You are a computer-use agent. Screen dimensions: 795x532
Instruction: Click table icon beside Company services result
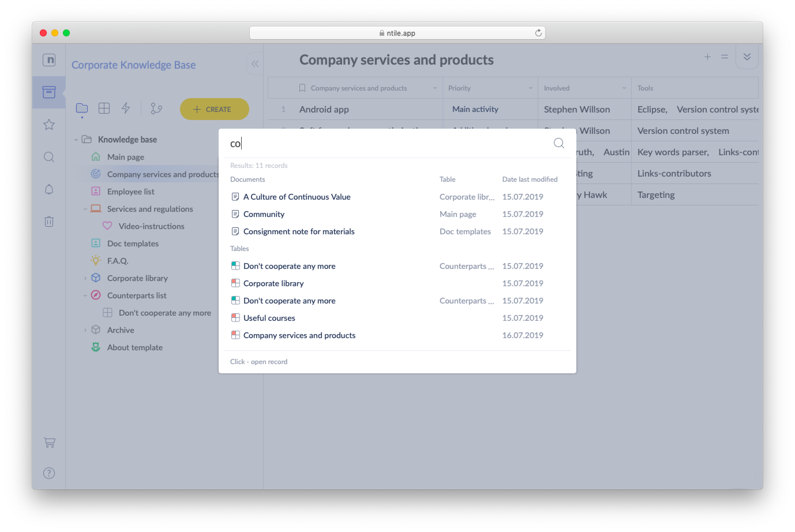click(x=235, y=335)
